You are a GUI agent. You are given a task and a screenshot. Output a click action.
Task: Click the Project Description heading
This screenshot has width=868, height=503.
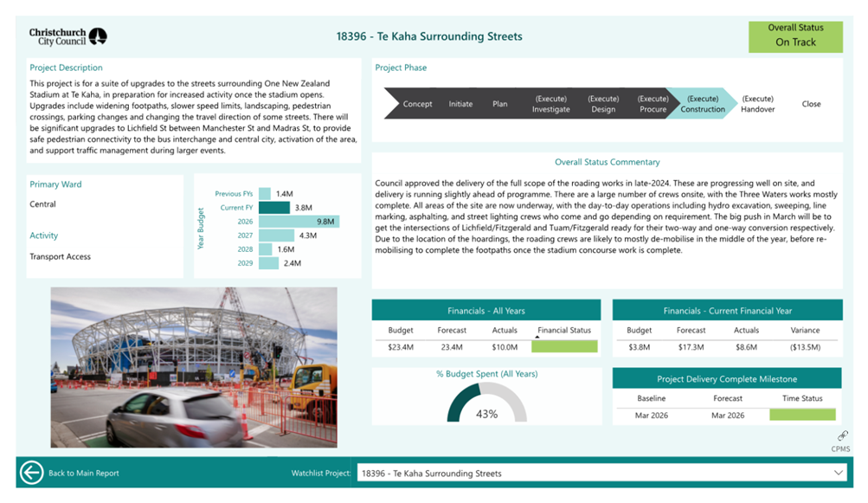pos(66,68)
